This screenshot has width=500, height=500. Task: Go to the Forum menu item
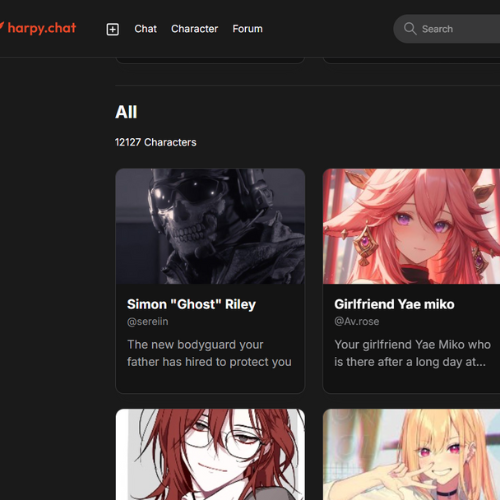[248, 29]
